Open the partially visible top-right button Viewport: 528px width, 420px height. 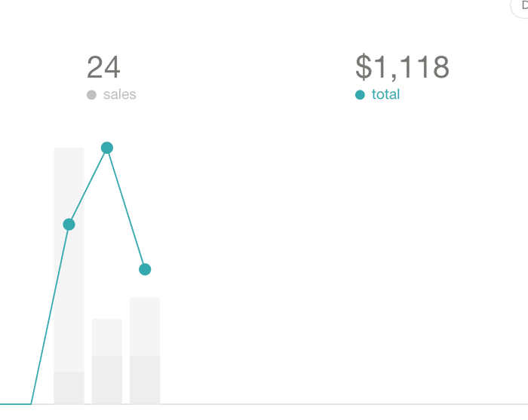520,8
